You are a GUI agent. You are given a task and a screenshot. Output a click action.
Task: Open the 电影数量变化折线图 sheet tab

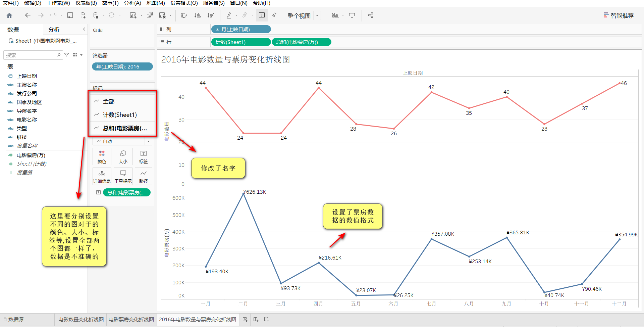pyautogui.click(x=81, y=320)
